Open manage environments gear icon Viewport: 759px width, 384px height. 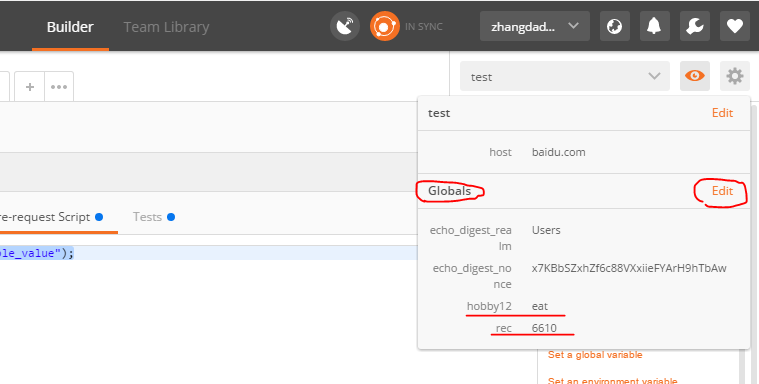735,76
